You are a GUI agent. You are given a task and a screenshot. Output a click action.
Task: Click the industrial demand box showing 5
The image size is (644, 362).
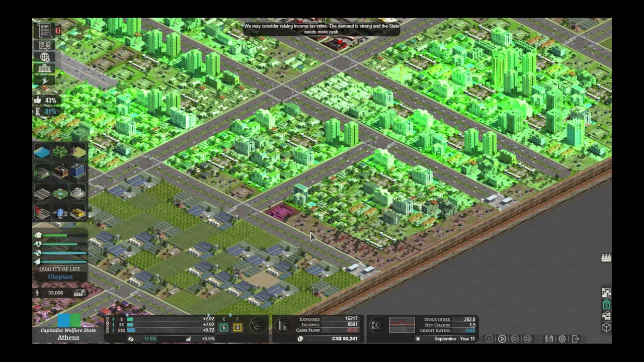tap(237, 327)
